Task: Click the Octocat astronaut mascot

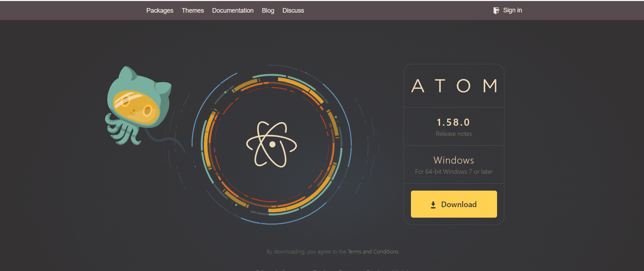Action: coord(139,106)
